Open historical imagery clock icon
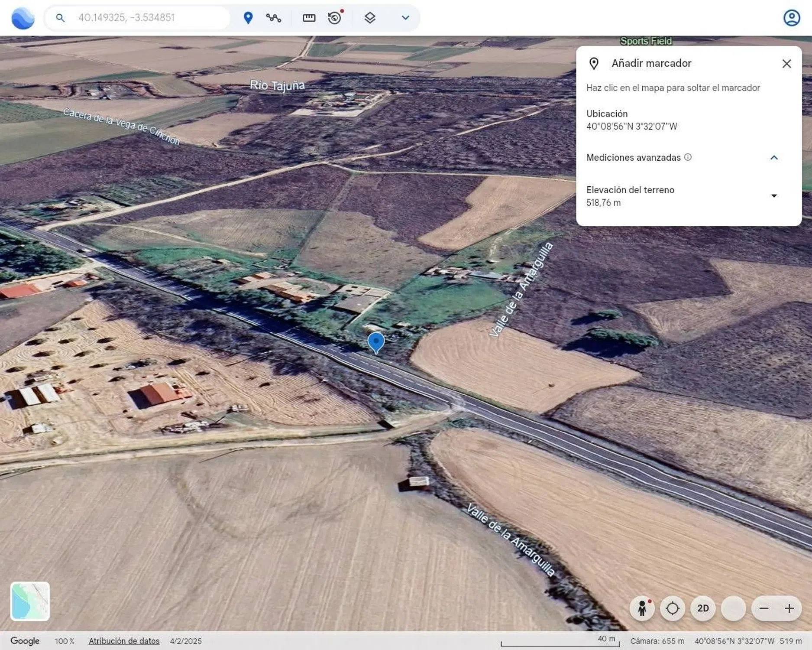This screenshot has width=812, height=650. tap(335, 18)
